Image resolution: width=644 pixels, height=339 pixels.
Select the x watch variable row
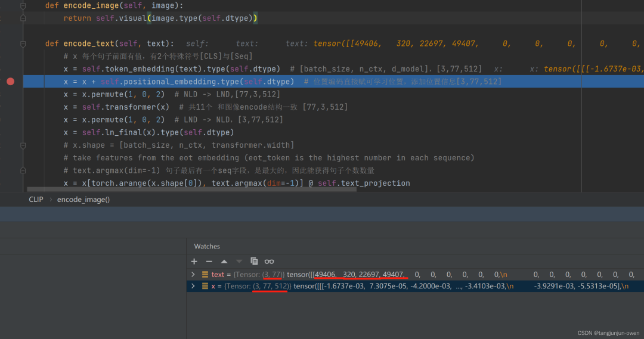[358, 287]
